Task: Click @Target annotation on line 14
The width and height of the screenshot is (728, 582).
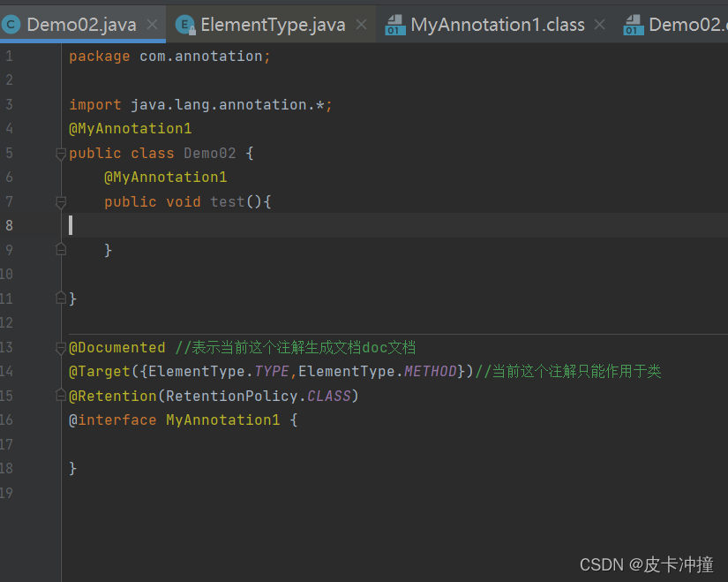Action: pos(100,372)
